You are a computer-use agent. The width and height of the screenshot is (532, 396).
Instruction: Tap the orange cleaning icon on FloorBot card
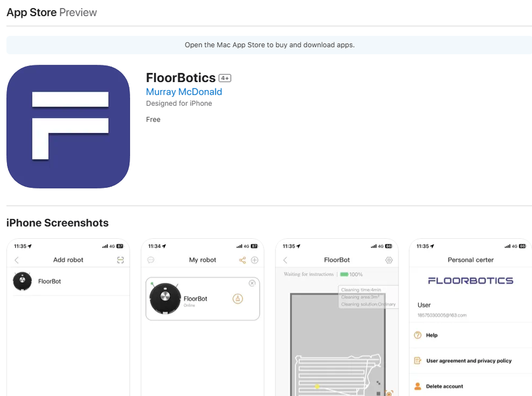pyautogui.click(x=238, y=299)
